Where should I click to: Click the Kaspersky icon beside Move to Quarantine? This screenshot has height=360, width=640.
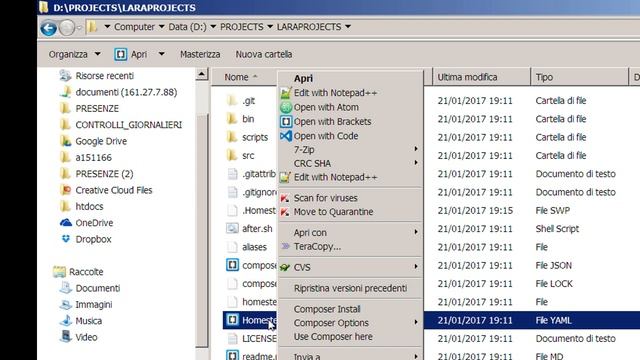click(x=285, y=212)
